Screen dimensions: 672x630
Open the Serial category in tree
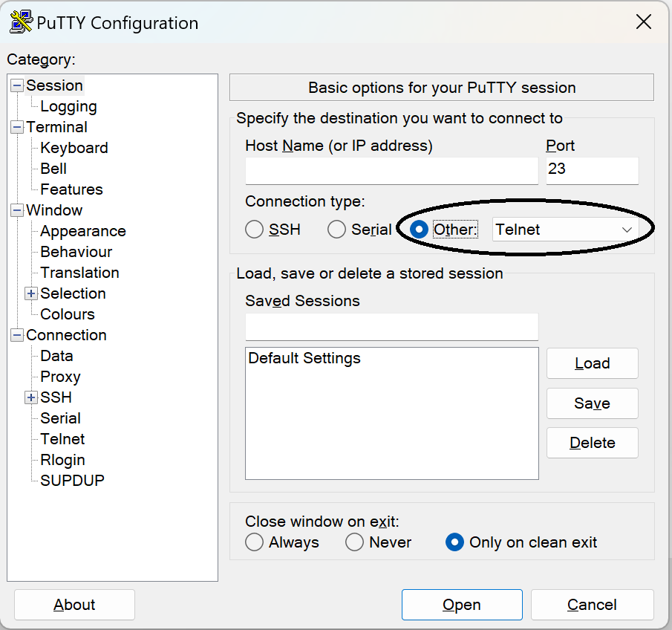click(x=60, y=418)
